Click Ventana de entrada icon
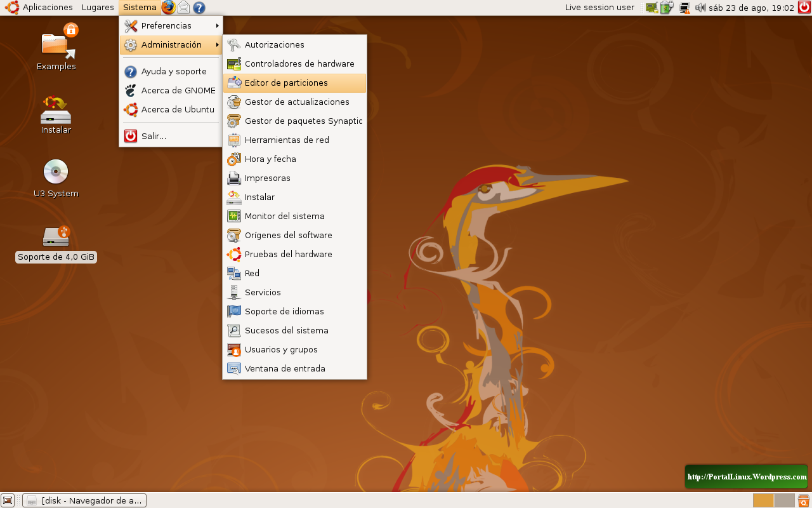Screen dimensions: 812x508 (x=234, y=369)
